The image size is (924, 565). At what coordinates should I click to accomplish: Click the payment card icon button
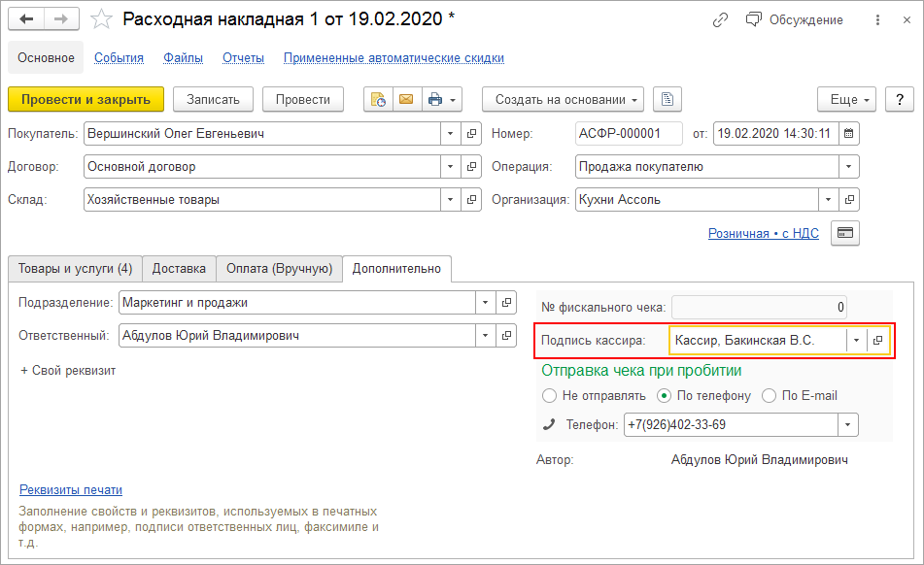point(845,233)
